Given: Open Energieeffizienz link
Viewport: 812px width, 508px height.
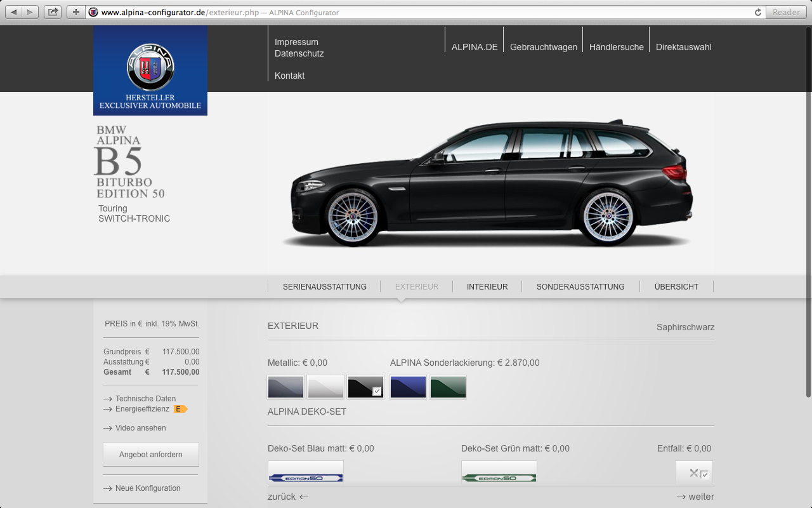Looking at the screenshot, I should click(x=142, y=409).
